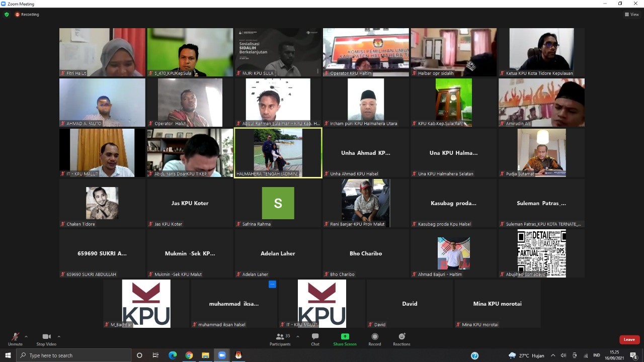
Task: Expand video options arrow beside Stop Video
Action: [59, 336]
